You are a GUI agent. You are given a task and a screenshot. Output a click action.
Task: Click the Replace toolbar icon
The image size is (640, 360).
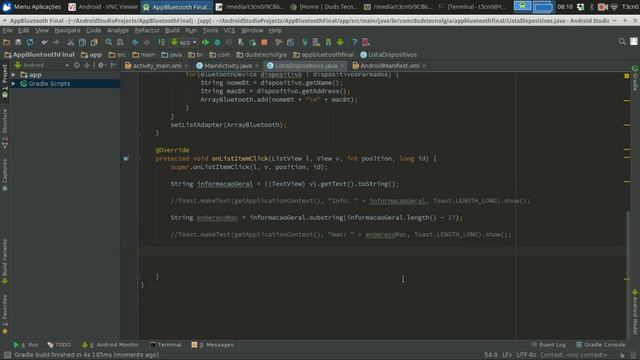click(120, 42)
